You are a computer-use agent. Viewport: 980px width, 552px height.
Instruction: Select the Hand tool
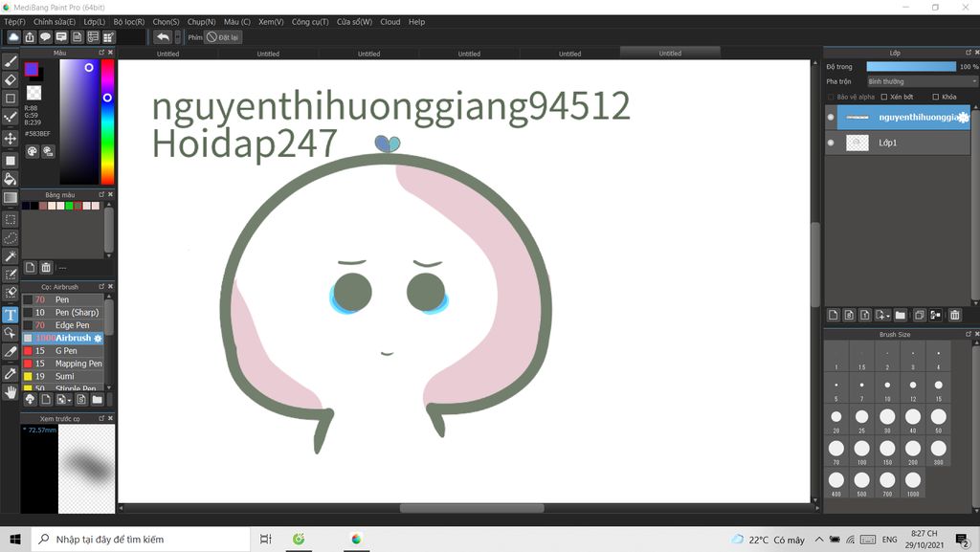tap(10, 392)
